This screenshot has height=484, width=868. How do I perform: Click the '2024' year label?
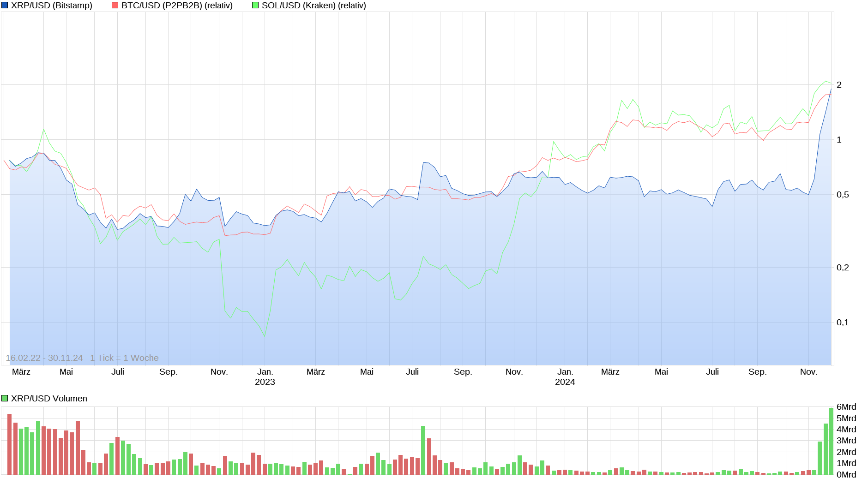coord(565,382)
